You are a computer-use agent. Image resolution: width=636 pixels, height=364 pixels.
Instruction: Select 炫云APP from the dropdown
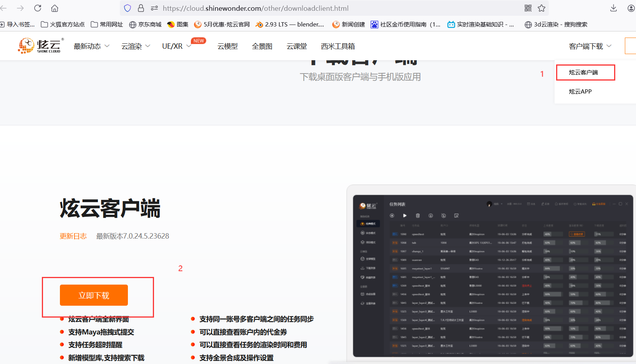coord(580,91)
